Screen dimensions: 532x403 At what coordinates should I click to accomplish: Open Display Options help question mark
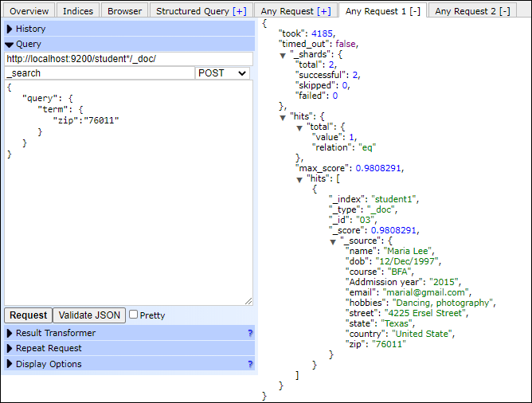[250, 364]
